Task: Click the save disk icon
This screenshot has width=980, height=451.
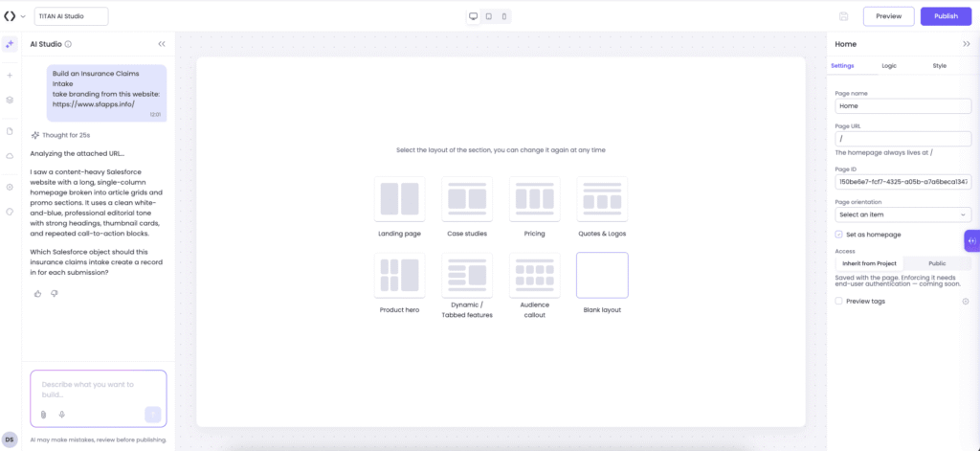Action: [844, 16]
